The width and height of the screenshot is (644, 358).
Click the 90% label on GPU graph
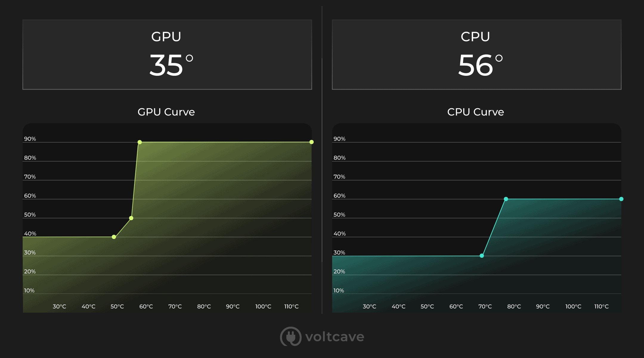30,139
